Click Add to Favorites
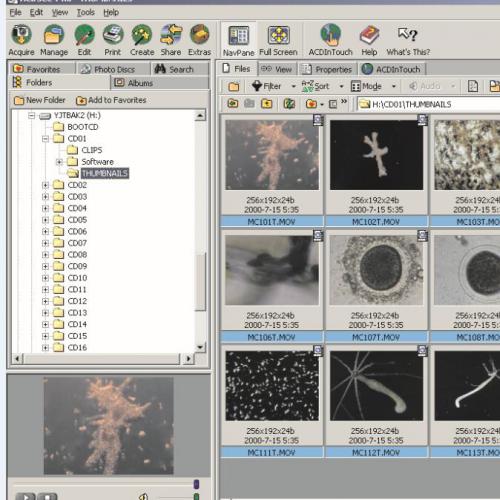The width and height of the screenshot is (500, 500). click(x=111, y=100)
